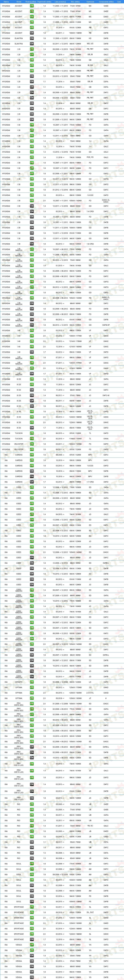Click diesel icon in ix35 1.7 D4FD row
This screenshot has height=980, width=124.
pos(32,428)
